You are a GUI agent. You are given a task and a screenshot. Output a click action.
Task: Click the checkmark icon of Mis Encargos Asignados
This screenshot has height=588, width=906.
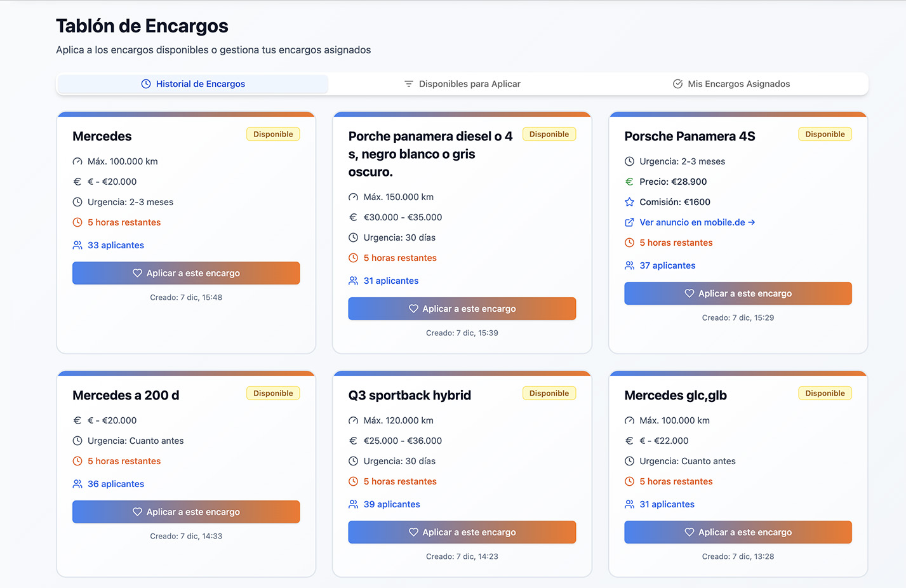(677, 84)
